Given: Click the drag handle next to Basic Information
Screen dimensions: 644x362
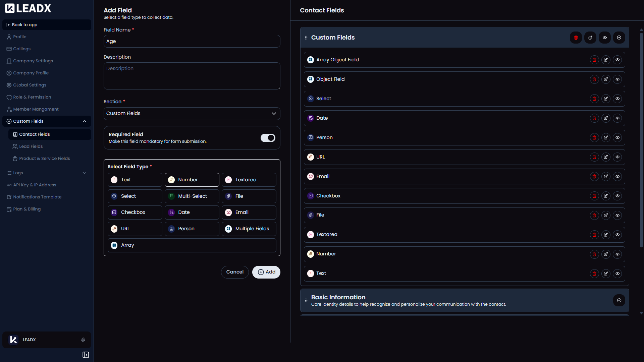Looking at the screenshot, I should coord(306,300).
